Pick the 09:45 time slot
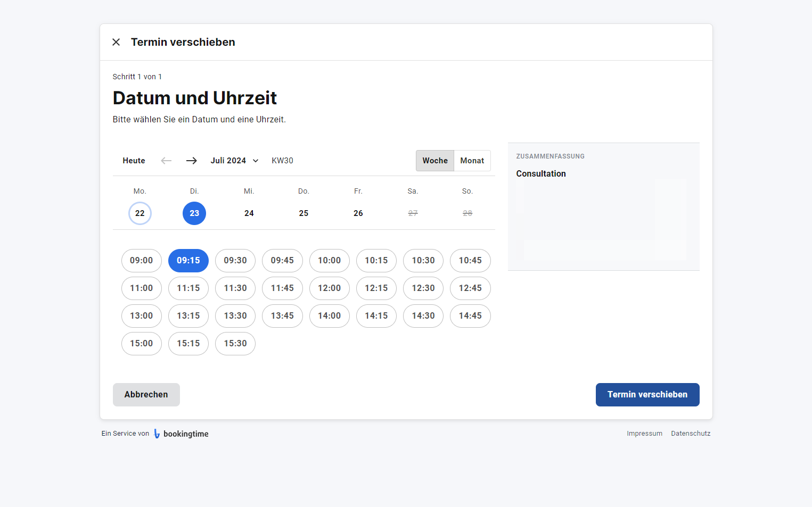 (282, 261)
